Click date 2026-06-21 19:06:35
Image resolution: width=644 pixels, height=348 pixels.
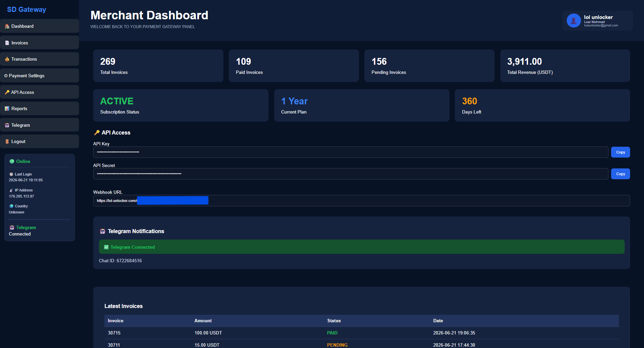(454, 333)
